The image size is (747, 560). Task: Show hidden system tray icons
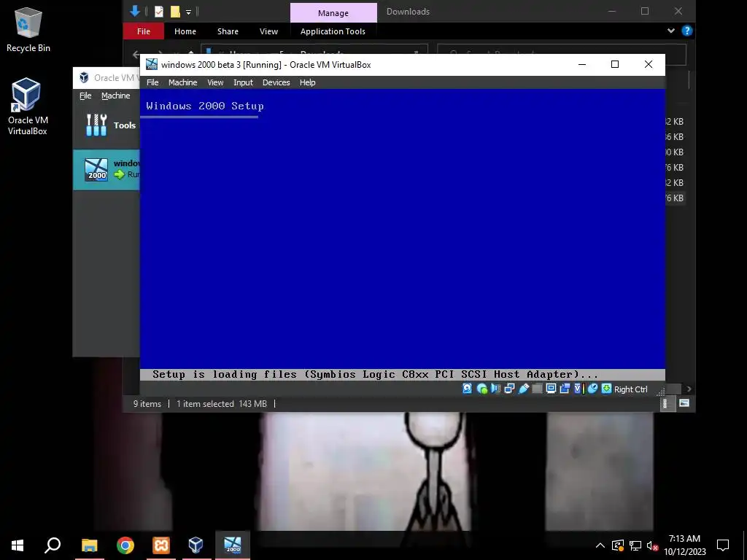click(x=600, y=545)
